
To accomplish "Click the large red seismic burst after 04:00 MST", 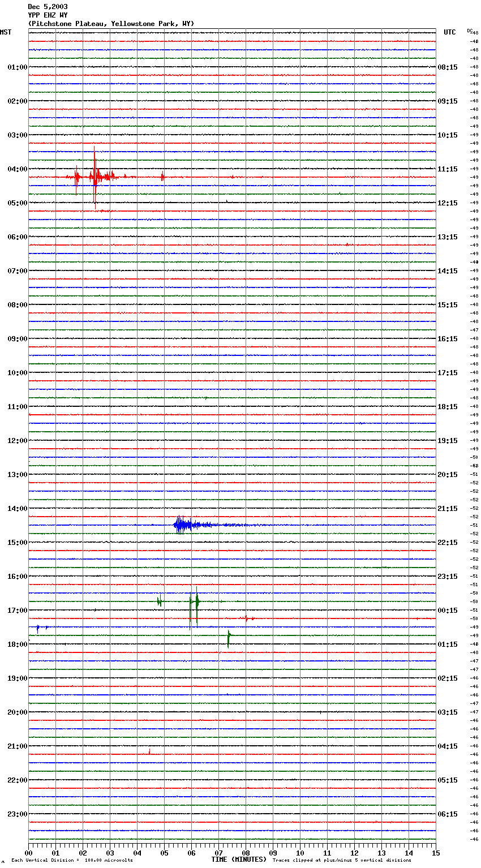I will pyautogui.click(x=95, y=177).
